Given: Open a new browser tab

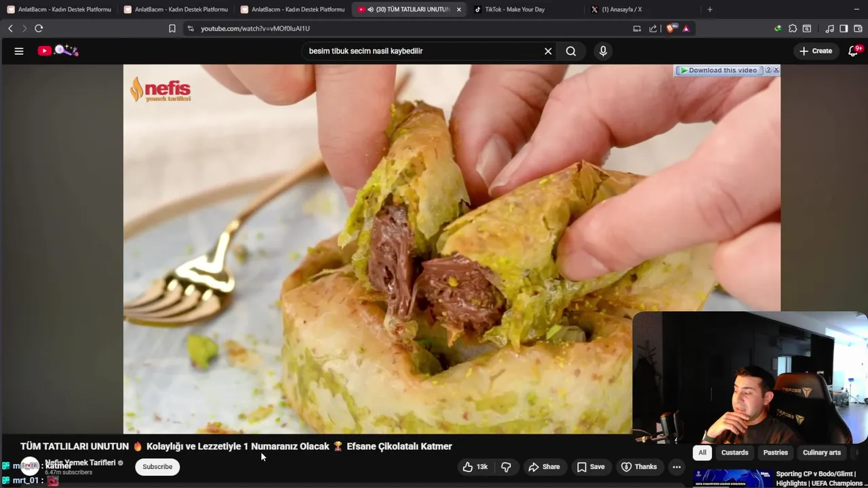Looking at the screenshot, I should click(710, 9).
